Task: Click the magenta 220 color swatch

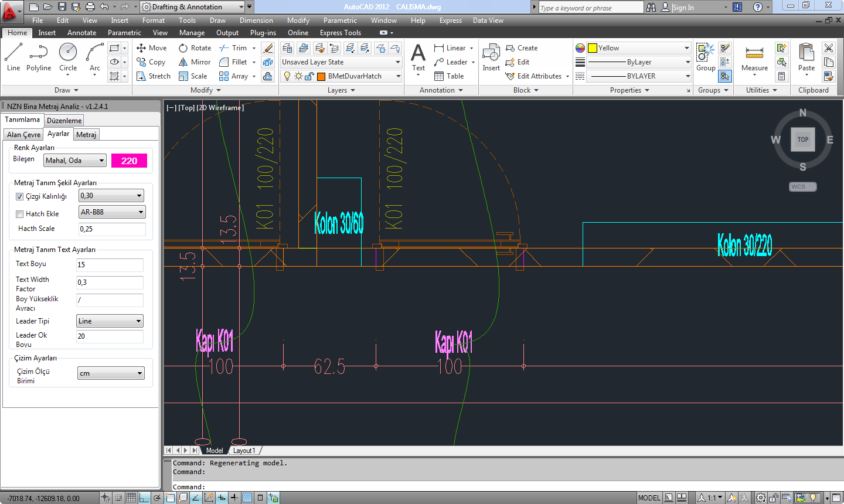Action: pyautogui.click(x=129, y=161)
